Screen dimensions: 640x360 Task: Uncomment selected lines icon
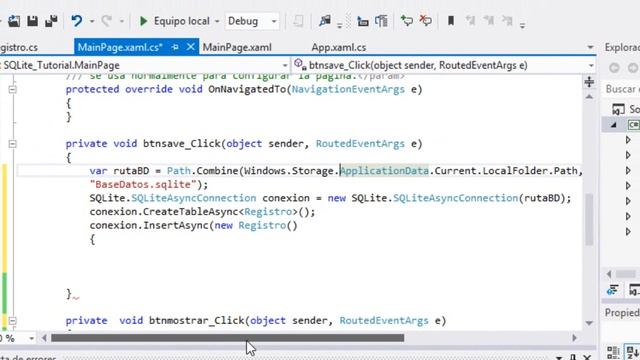tap(426, 21)
